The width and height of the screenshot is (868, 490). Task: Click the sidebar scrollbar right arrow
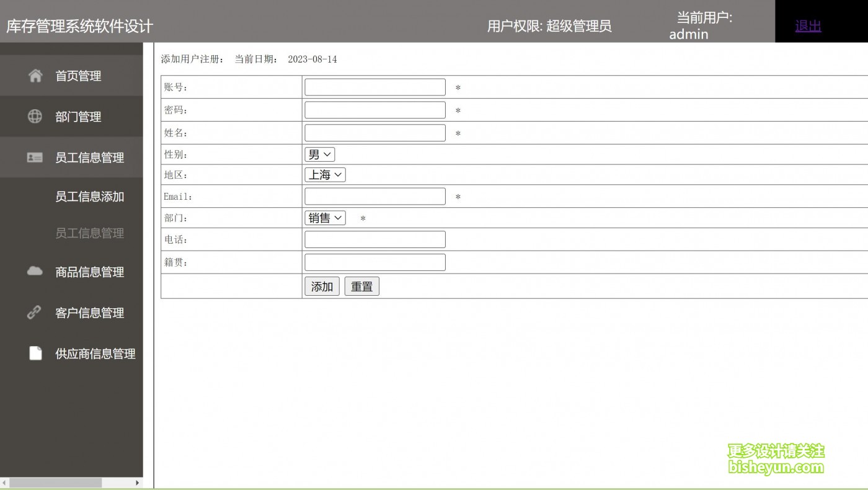[x=138, y=483]
